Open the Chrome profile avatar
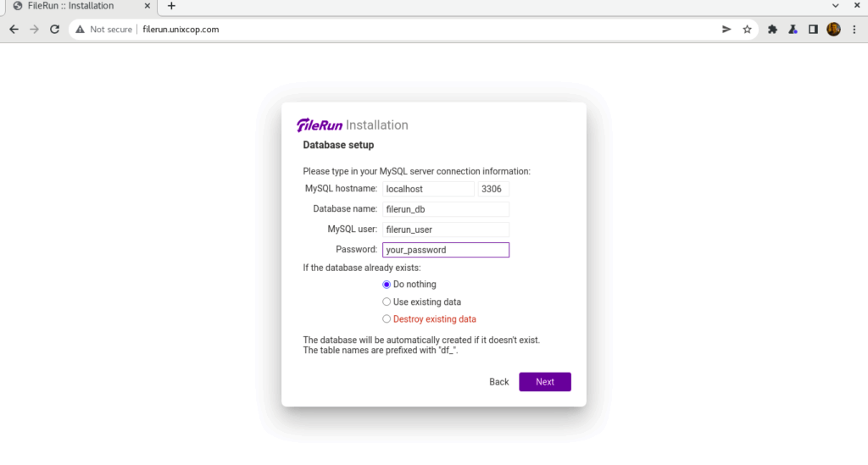The width and height of the screenshot is (868, 465). [x=834, y=30]
